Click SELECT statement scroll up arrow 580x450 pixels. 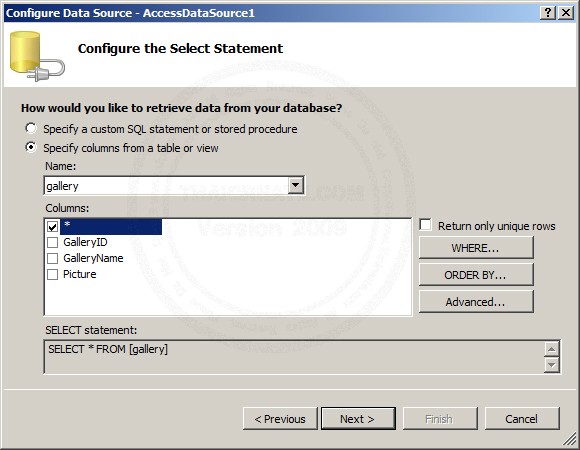click(x=552, y=349)
